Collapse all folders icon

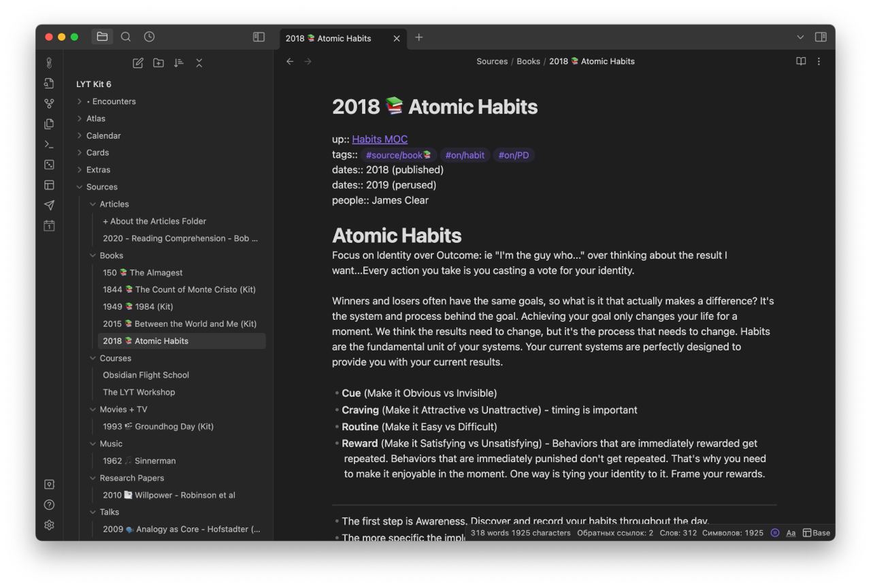click(x=199, y=63)
